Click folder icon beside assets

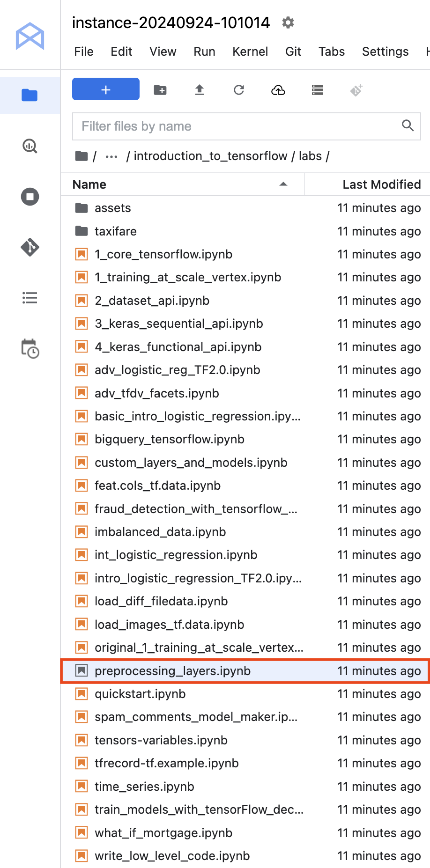tap(82, 207)
